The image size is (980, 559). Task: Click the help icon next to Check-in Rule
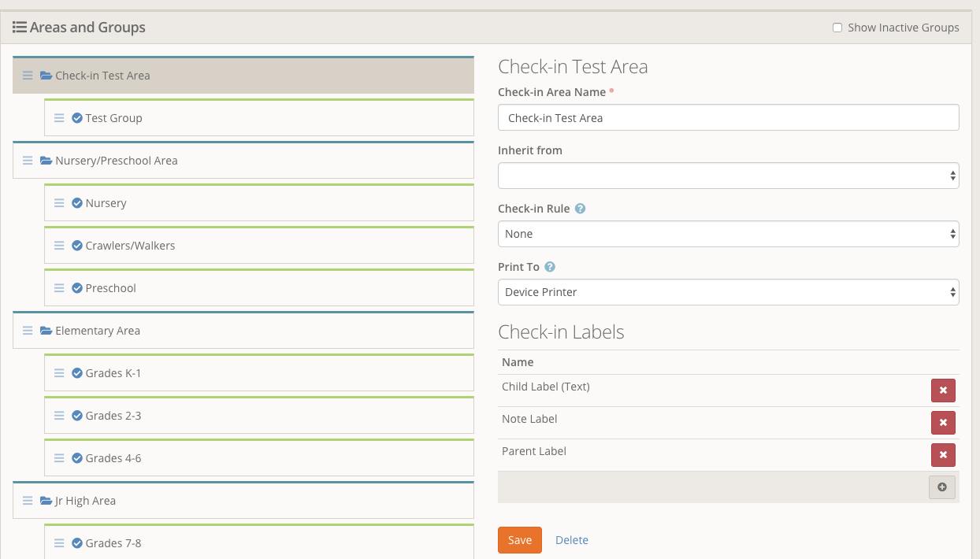click(580, 208)
